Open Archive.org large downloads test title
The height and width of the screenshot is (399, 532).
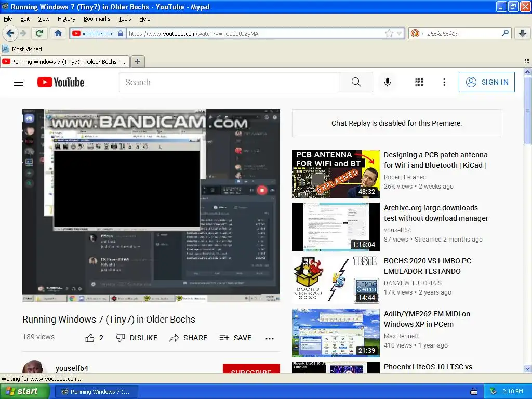436,212
